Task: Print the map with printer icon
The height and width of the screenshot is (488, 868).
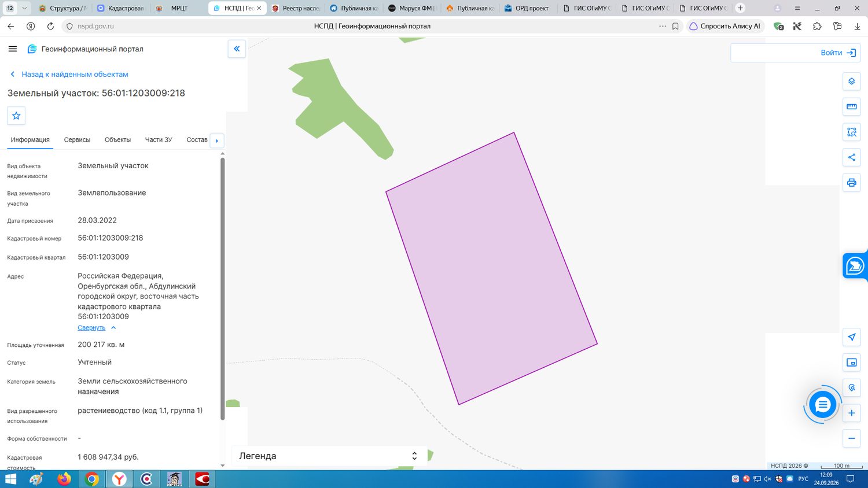Action: pyautogui.click(x=851, y=183)
